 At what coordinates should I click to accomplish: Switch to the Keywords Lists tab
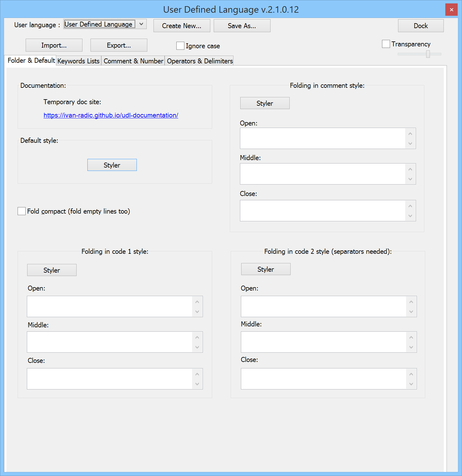coord(78,61)
